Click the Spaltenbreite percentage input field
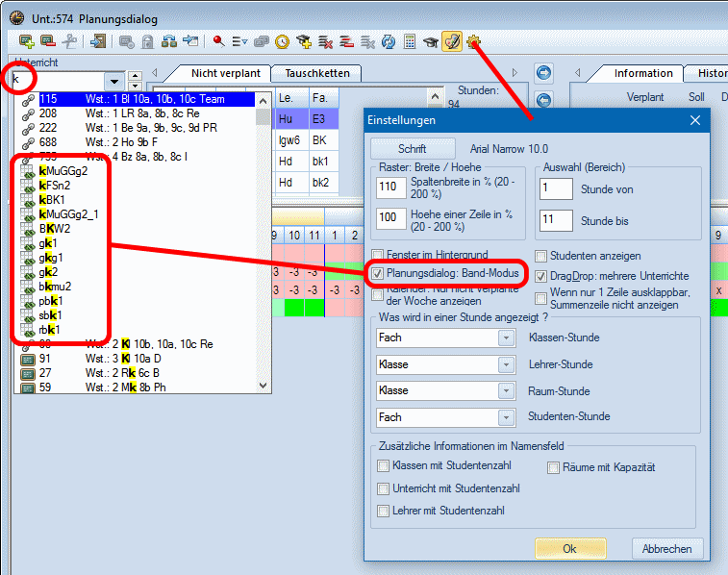Image resolution: width=728 pixels, height=575 pixels. point(391,187)
